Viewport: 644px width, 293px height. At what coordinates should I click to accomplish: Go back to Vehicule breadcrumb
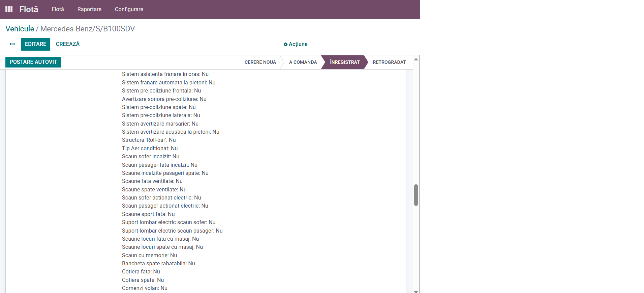click(20, 29)
